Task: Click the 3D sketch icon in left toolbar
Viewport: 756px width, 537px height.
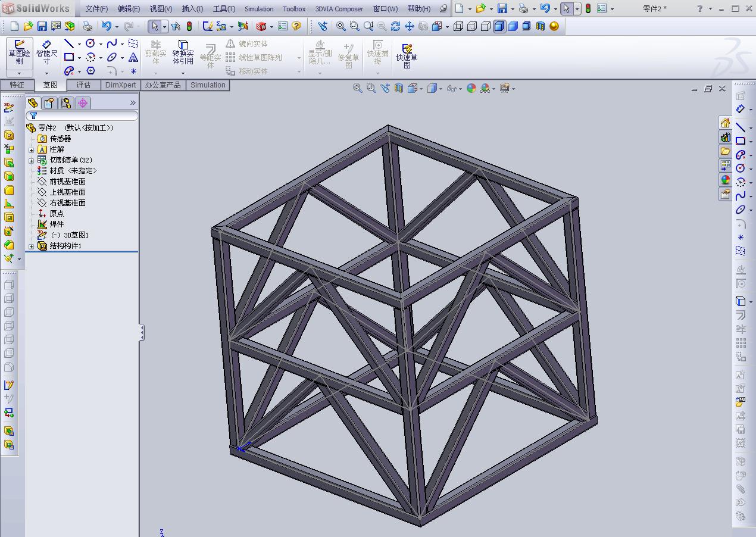Action: pyautogui.click(x=9, y=108)
